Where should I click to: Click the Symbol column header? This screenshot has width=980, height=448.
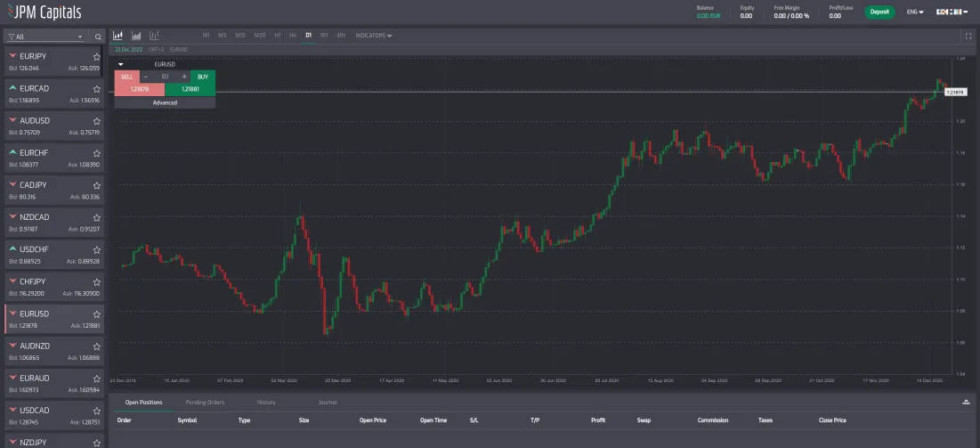click(x=187, y=420)
